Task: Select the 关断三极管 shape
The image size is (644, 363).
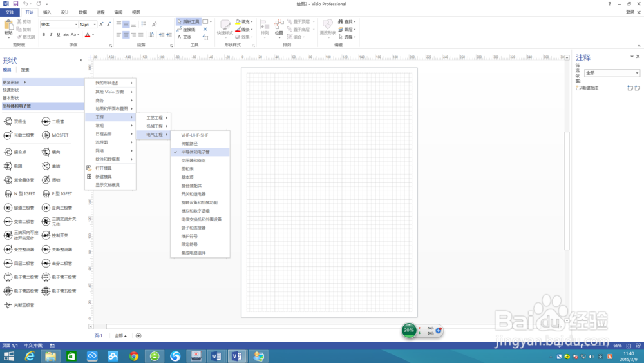Action: coord(19,305)
